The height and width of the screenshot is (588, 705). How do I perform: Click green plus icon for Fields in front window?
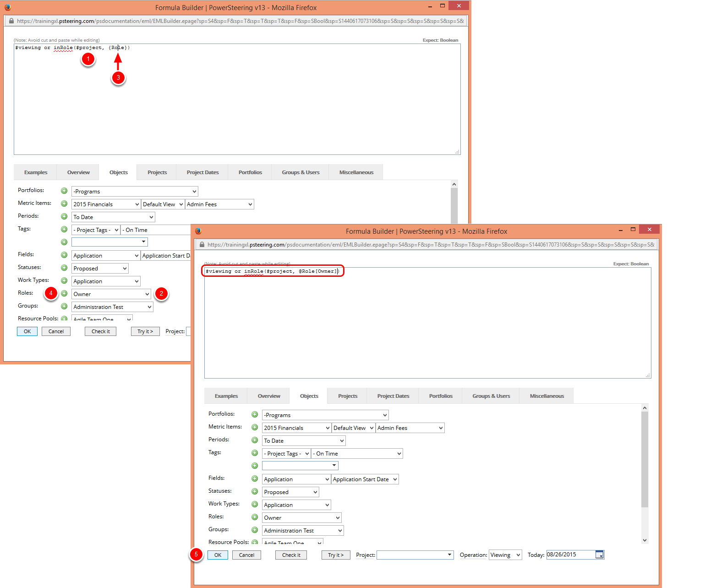255,478
